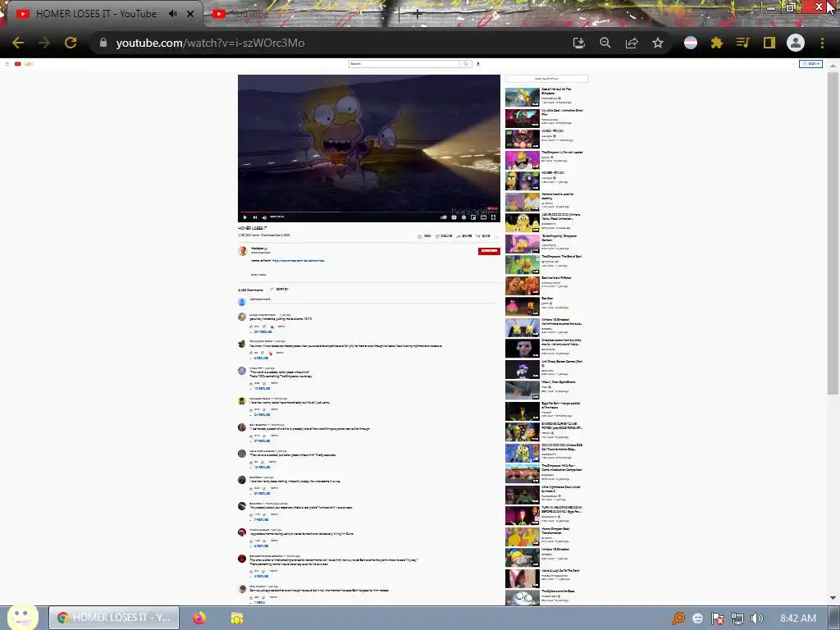Click the YouTube search box
840x630 pixels.
[404, 64]
